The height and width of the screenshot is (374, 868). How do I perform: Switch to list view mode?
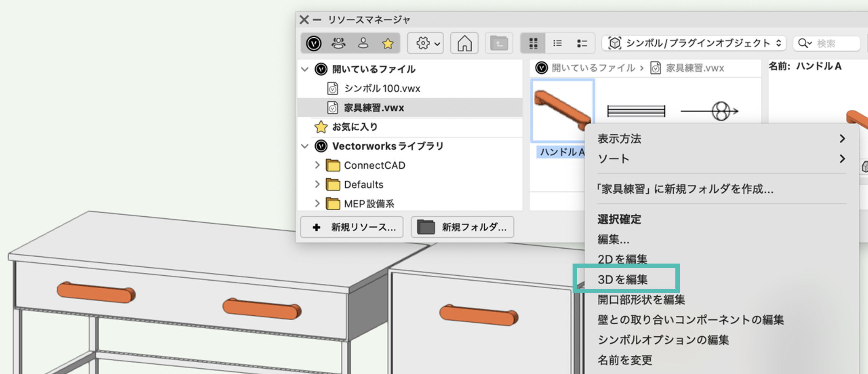click(x=557, y=43)
